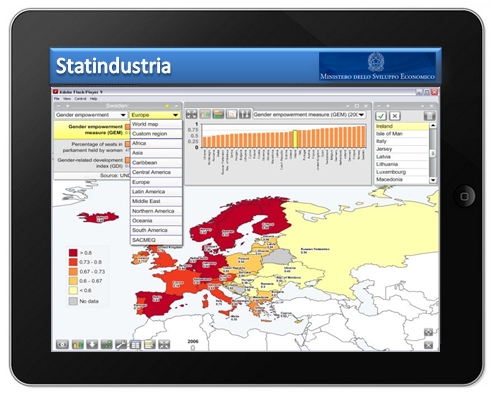Open the wrench settings tool
This screenshot has height=395, width=493.
[x=121, y=344]
